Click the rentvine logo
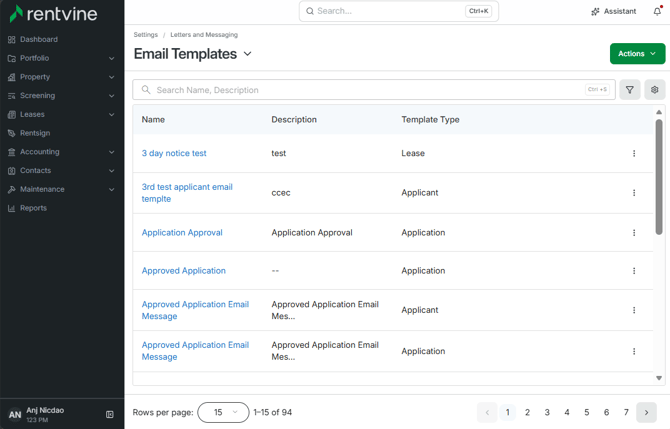Viewport: 670px width, 429px height. [53, 14]
